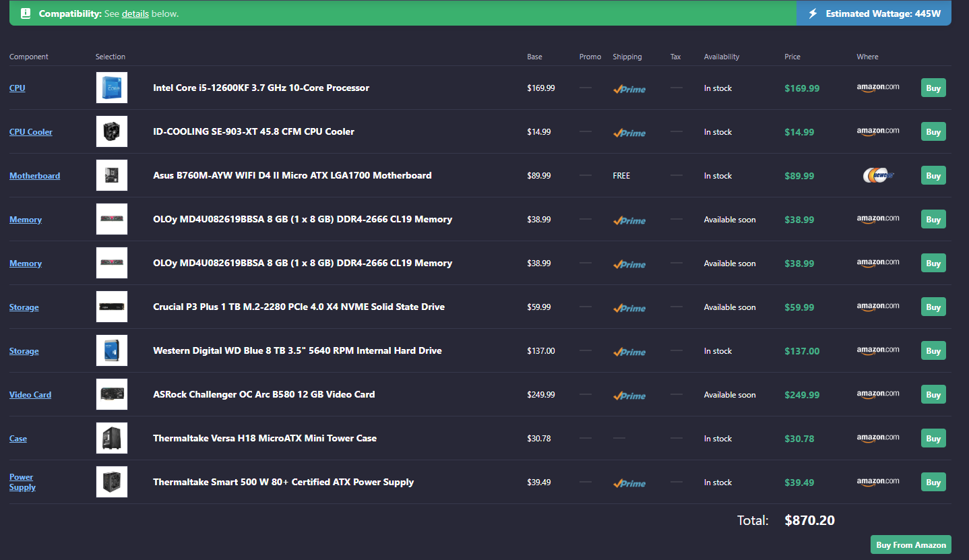Click the Amazon logo in the Intel Core i5 row
Image resolution: width=969 pixels, height=560 pixels.
[x=878, y=88]
